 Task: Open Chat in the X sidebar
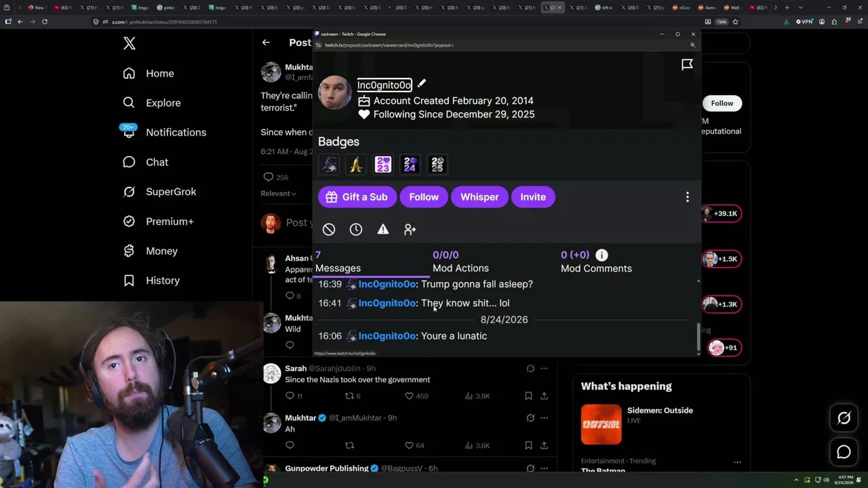tap(145, 162)
